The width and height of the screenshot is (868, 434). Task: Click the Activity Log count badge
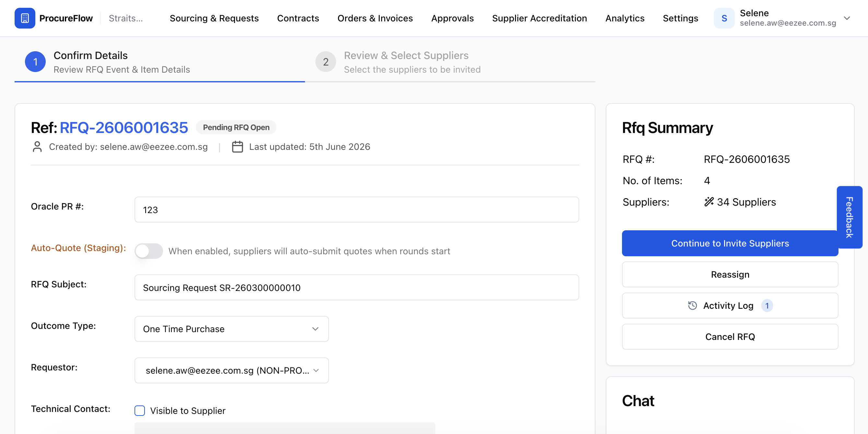767,306
